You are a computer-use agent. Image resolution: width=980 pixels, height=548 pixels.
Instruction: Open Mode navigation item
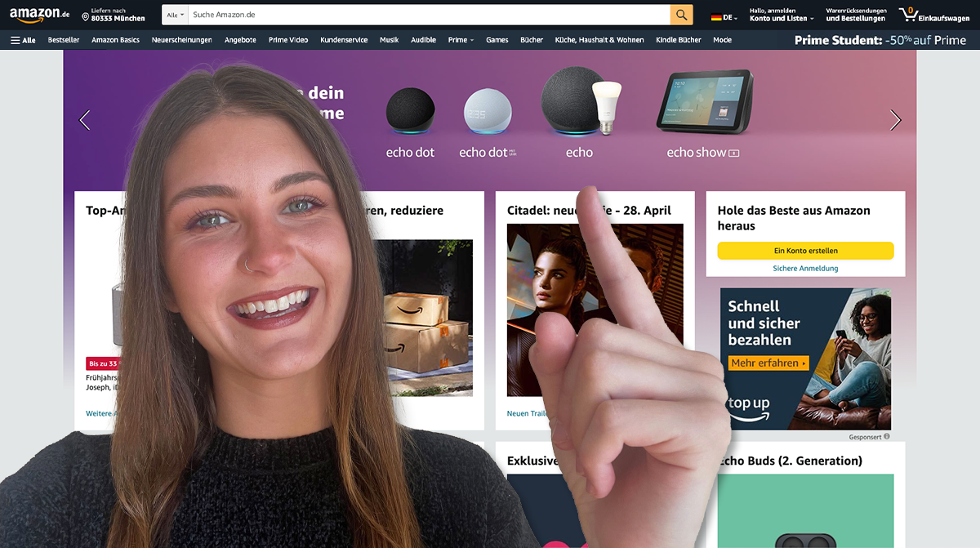(722, 40)
